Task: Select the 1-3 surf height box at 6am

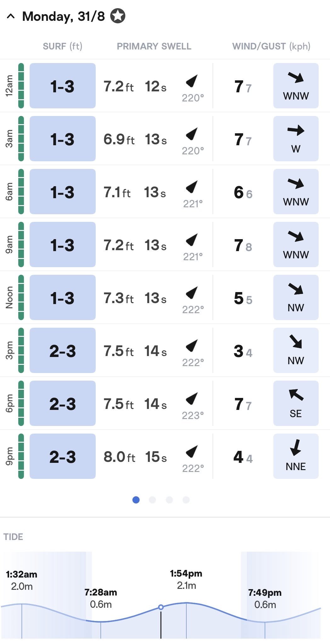Action: [x=63, y=192]
